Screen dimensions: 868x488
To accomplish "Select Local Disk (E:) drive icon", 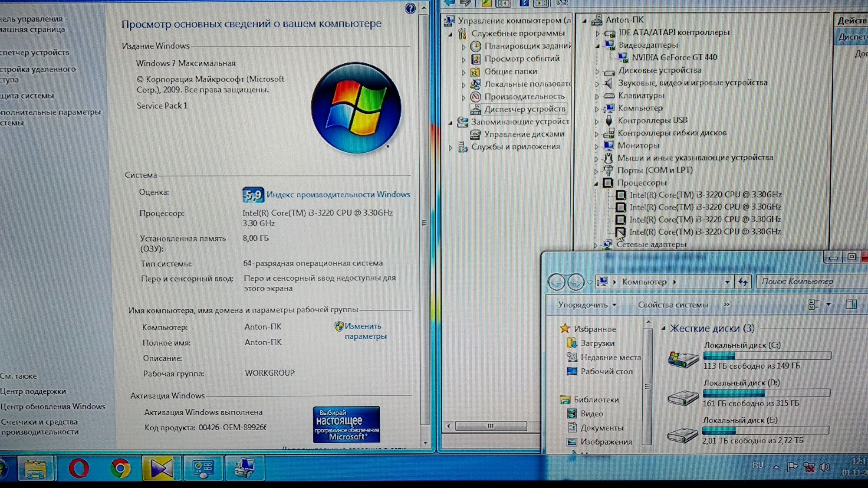I will pyautogui.click(x=682, y=434).
